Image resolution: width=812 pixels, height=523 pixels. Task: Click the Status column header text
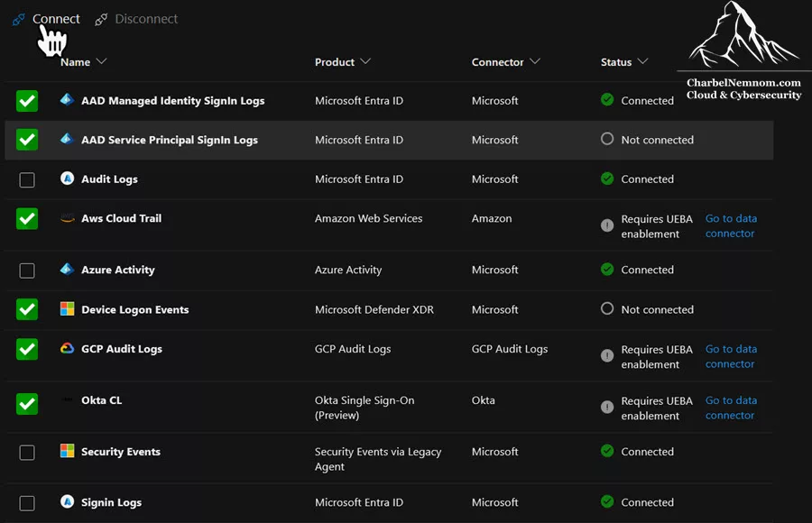point(616,62)
